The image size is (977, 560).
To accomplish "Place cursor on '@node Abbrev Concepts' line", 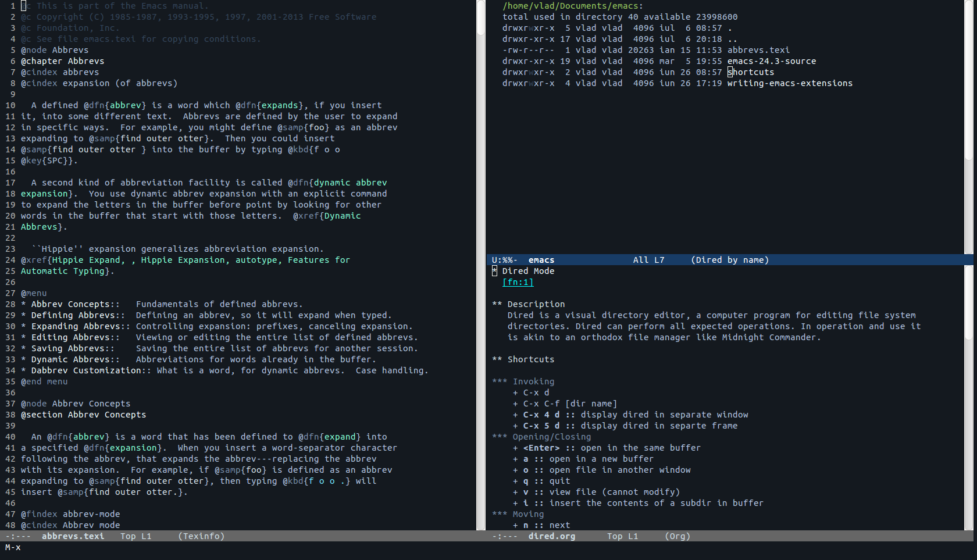I will tap(76, 404).
